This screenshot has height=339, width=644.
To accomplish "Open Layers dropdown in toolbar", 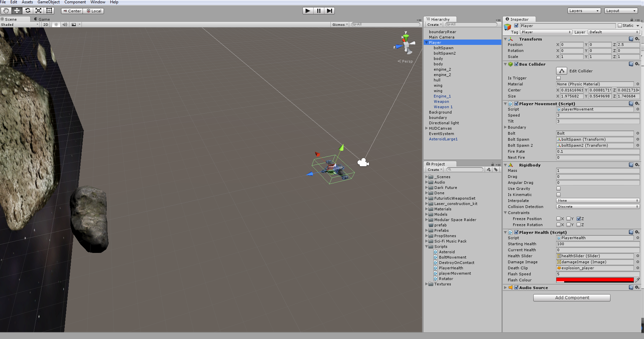I will 584,11.
